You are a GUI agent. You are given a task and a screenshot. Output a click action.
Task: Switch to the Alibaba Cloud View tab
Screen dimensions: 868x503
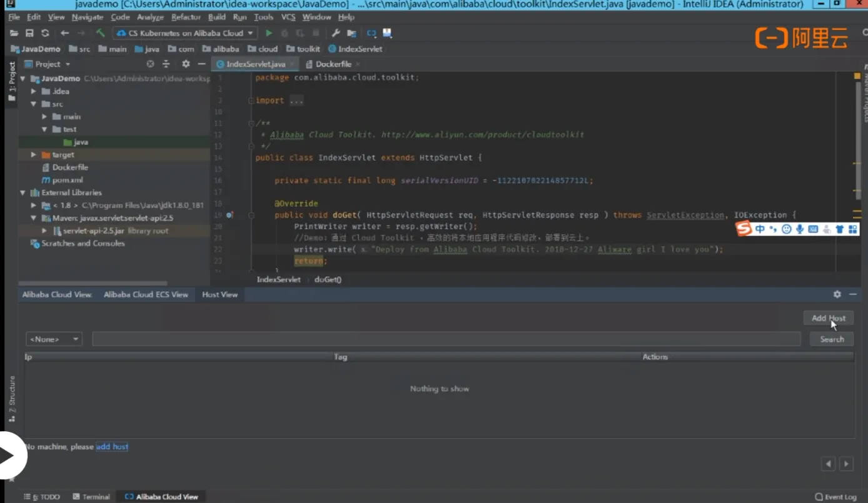tap(57, 294)
